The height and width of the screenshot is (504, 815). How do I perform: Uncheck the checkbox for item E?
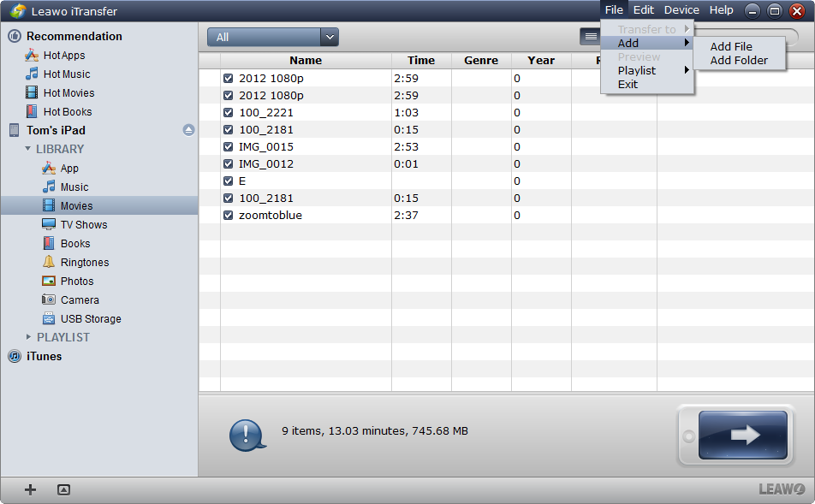click(x=228, y=181)
